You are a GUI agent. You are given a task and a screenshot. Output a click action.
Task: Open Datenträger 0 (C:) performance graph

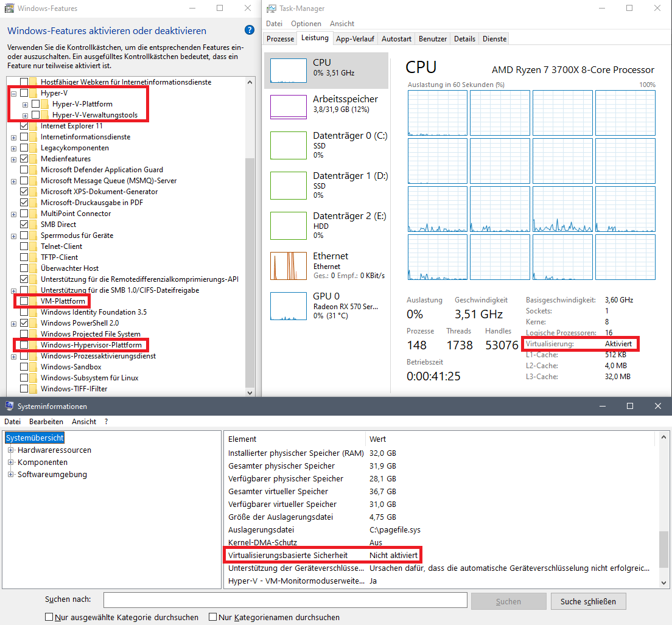(289, 145)
